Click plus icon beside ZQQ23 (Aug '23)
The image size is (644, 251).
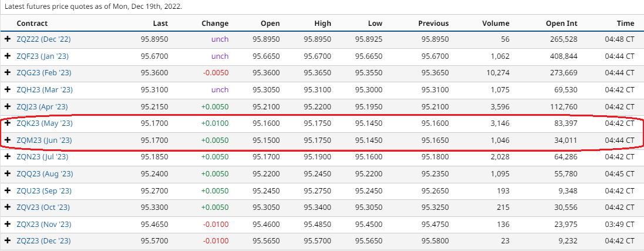(x=8, y=174)
